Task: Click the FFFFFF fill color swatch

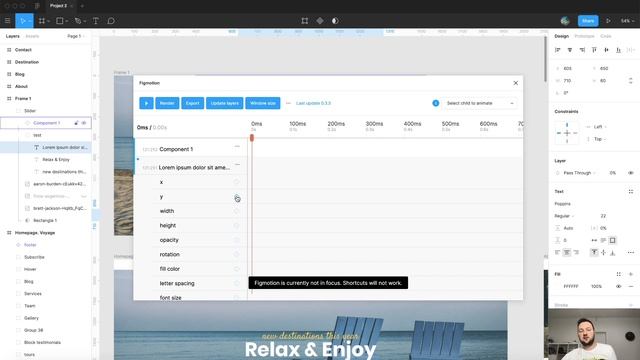Action: [558, 287]
